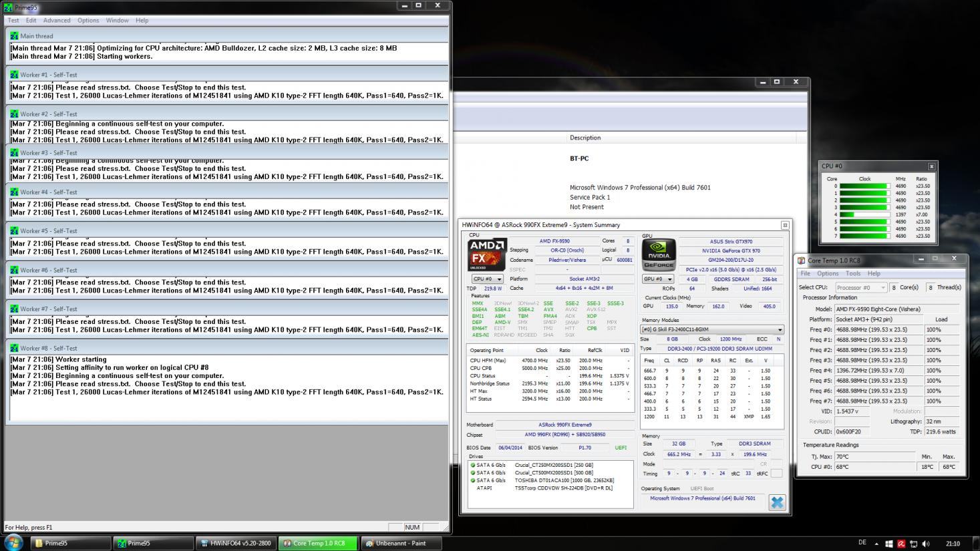Image resolution: width=980 pixels, height=551 pixels.
Task: Click Core 4 clock bar in CPU #0 widget
Action: (864, 214)
